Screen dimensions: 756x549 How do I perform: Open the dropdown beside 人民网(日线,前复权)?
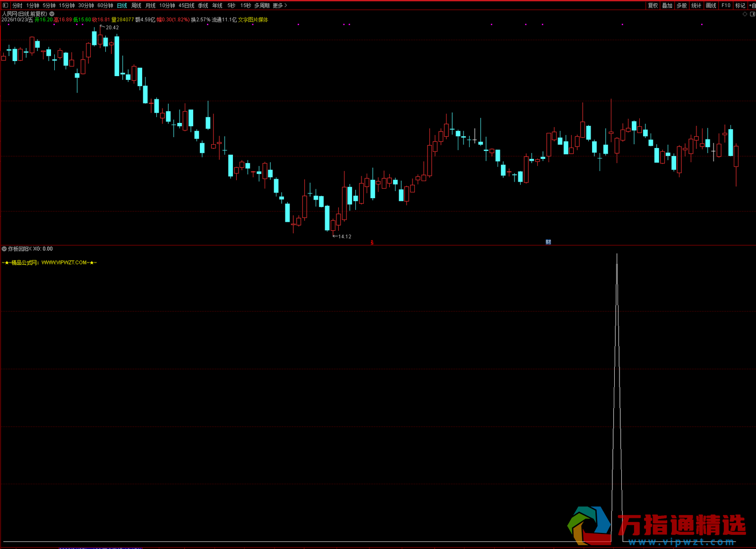52,14
